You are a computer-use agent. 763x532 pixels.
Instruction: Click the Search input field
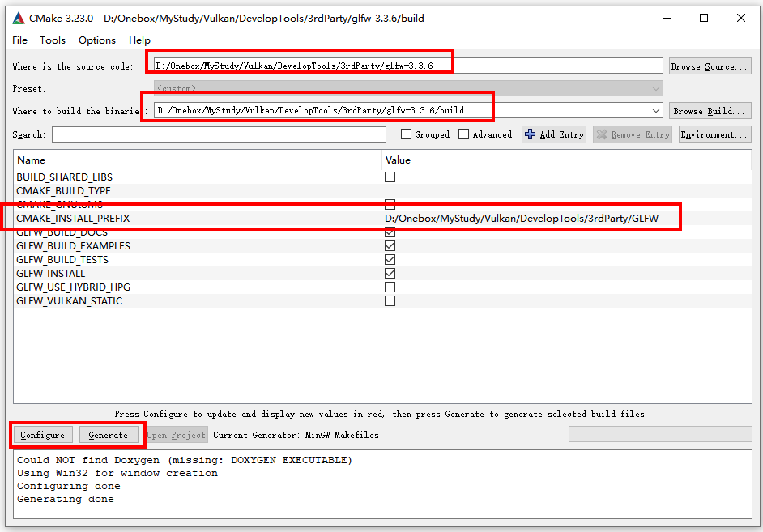pyautogui.click(x=219, y=134)
